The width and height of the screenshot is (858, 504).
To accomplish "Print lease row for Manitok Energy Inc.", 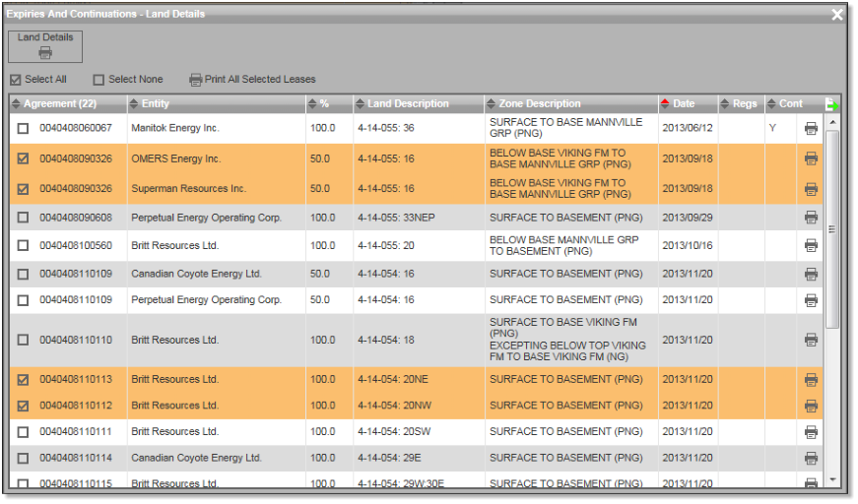I will pyautogui.click(x=811, y=128).
